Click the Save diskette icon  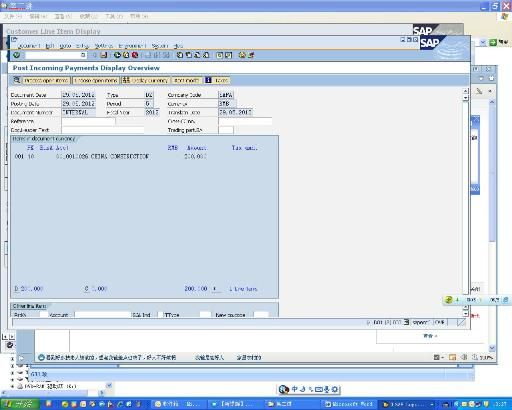tap(104, 55)
